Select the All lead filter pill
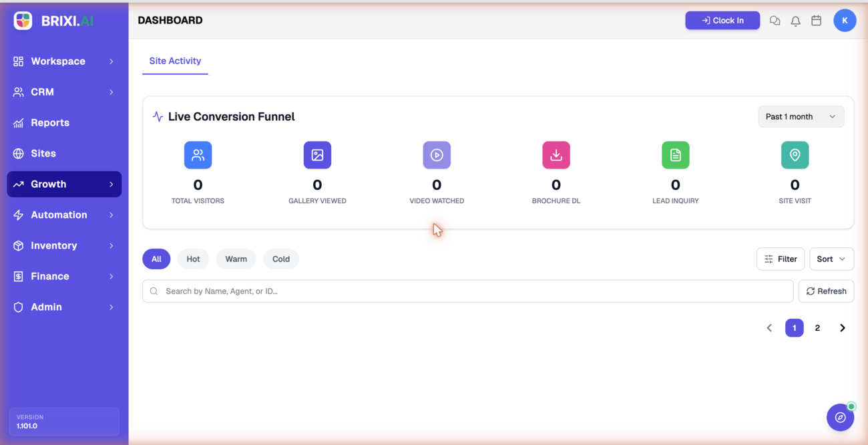 point(156,259)
